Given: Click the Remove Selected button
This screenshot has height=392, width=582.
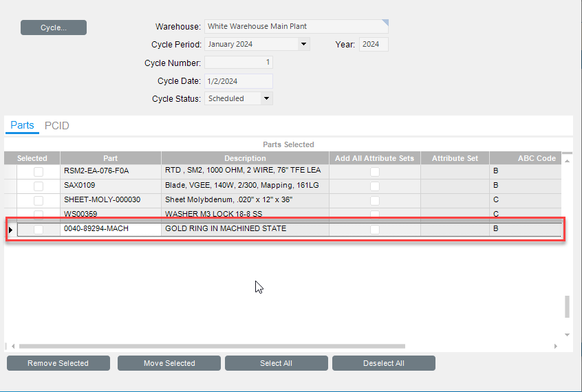Looking at the screenshot, I should coord(58,363).
